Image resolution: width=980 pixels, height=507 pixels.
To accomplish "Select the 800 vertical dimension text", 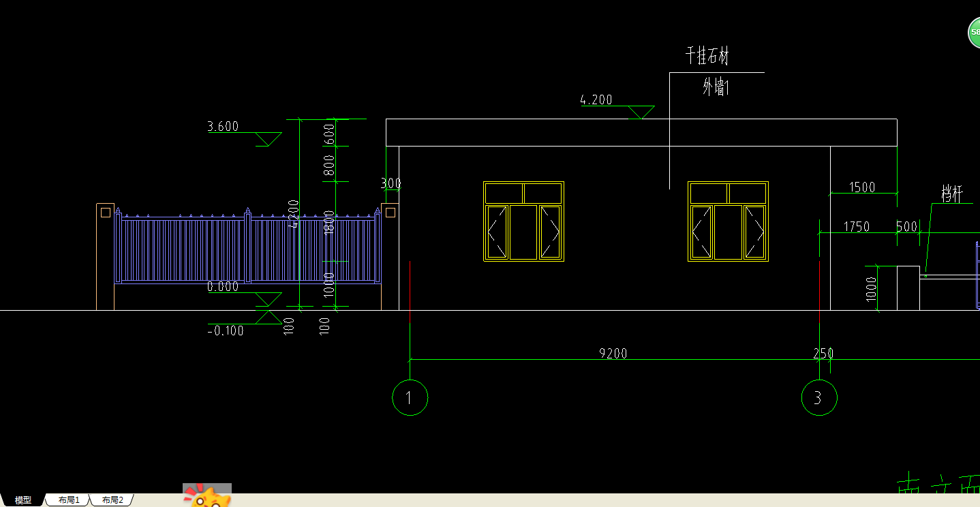I will pos(329,166).
